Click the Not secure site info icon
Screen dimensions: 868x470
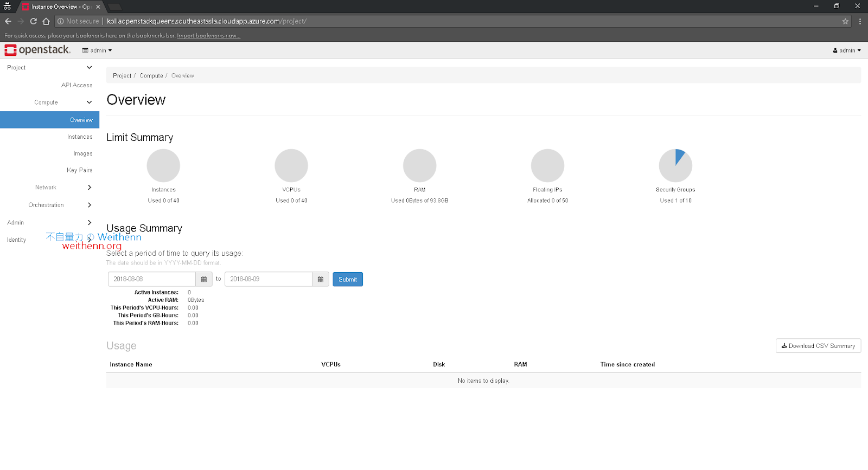tap(61, 21)
